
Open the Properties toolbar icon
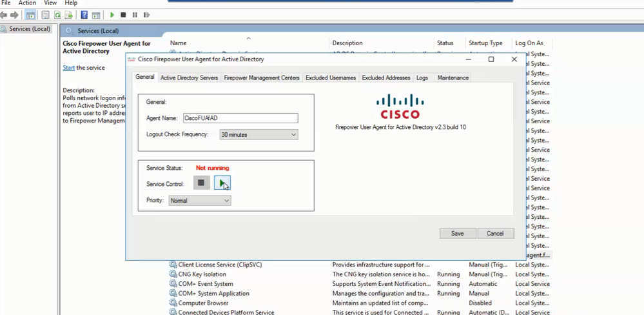coord(46,15)
